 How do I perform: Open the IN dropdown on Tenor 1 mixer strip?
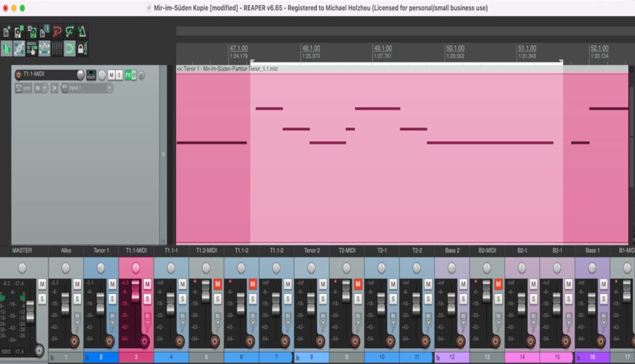[x=112, y=323]
